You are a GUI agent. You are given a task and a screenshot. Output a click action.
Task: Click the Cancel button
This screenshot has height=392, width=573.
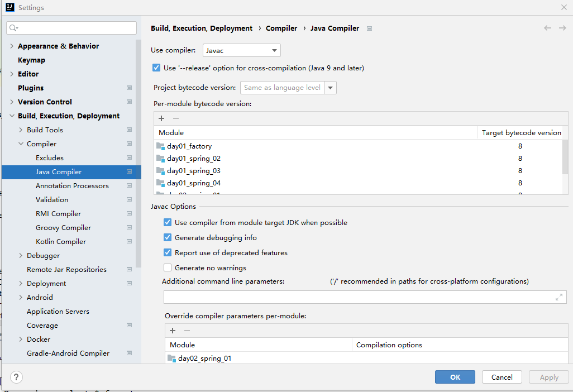pos(502,377)
